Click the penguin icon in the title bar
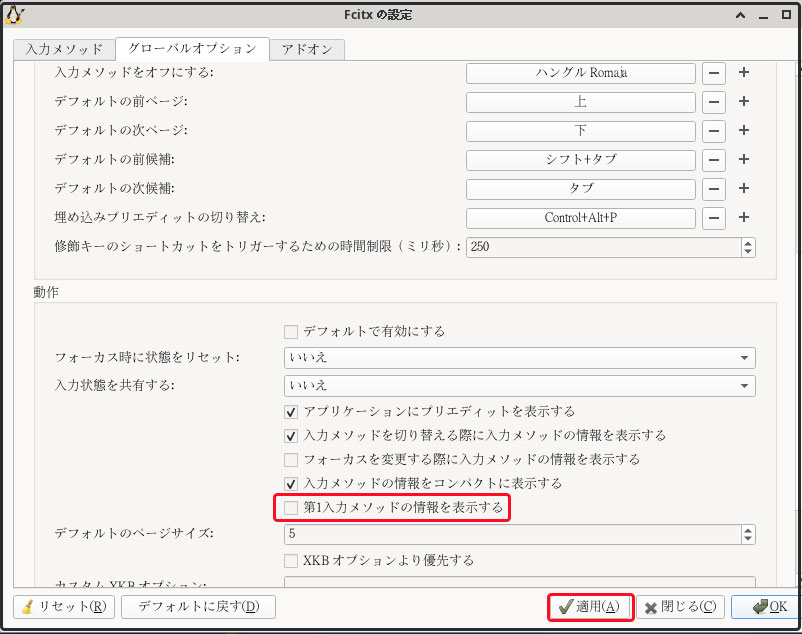802x634 pixels. click(14, 15)
